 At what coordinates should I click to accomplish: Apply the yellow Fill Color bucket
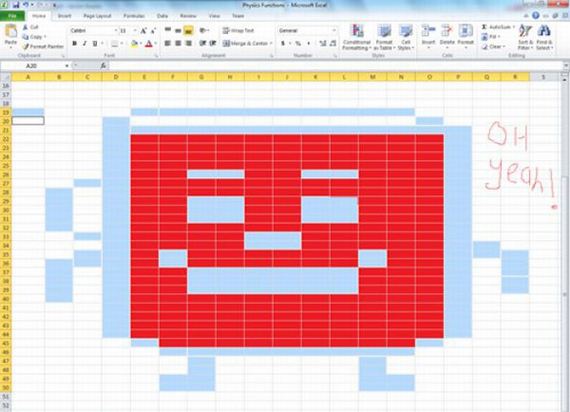134,43
